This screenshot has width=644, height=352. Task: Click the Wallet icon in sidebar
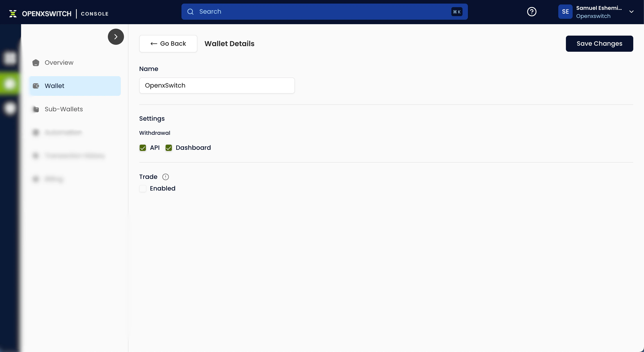tap(36, 86)
